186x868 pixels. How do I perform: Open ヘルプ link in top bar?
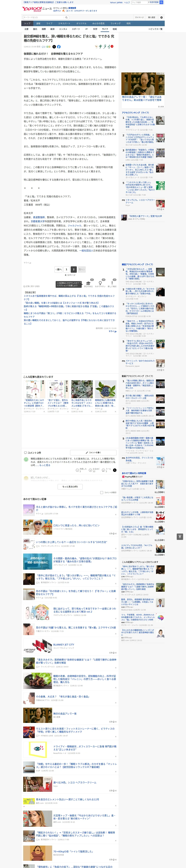pos(127,2)
